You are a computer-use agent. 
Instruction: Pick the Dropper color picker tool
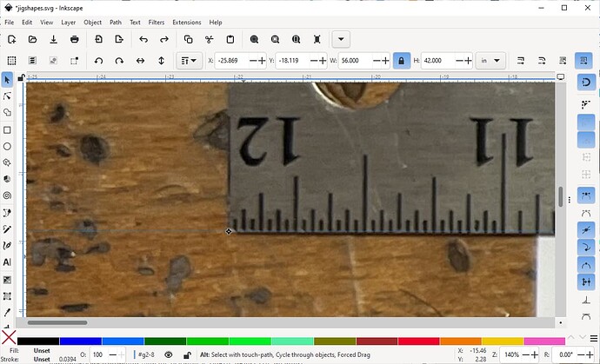pyautogui.click(x=7, y=313)
